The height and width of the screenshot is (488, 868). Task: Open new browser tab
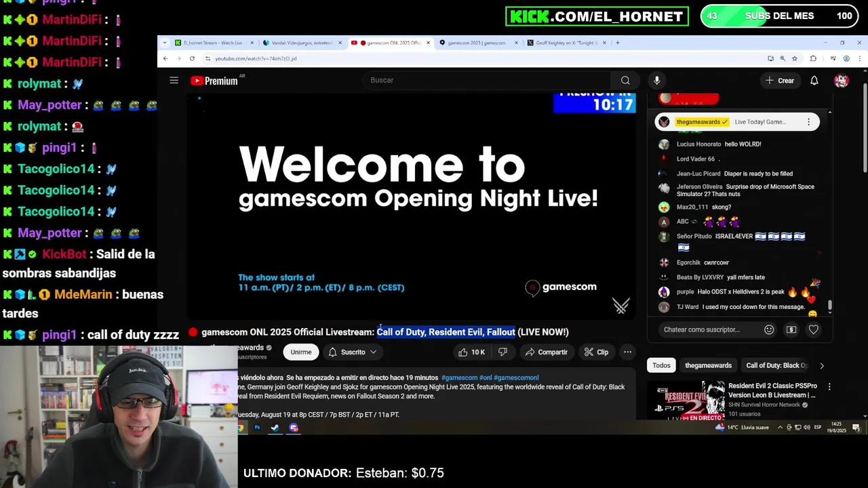tap(617, 43)
